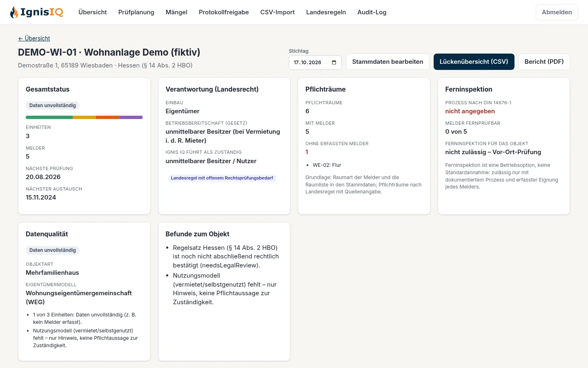The width and height of the screenshot is (588, 368).
Task: Open the Mängel section
Action: [176, 12]
